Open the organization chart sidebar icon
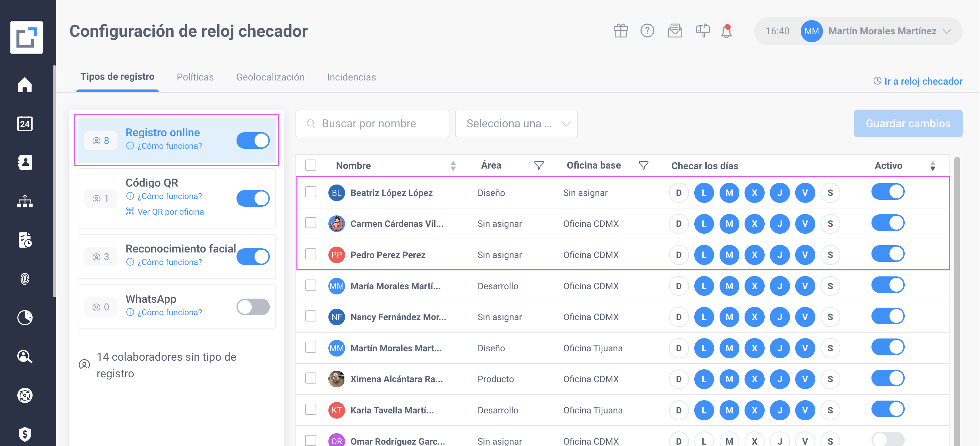This screenshot has height=446, width=980. click(x=25, y=201)
